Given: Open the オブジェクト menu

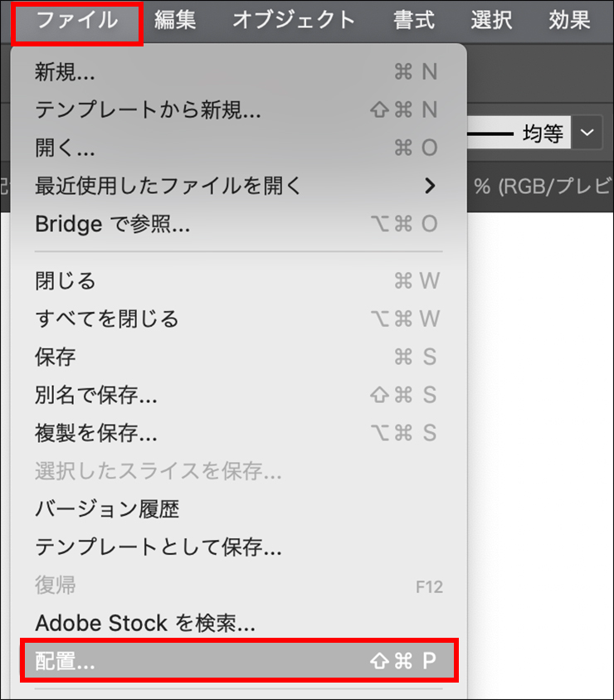Looking at the screenshot, I should [294, 21].
